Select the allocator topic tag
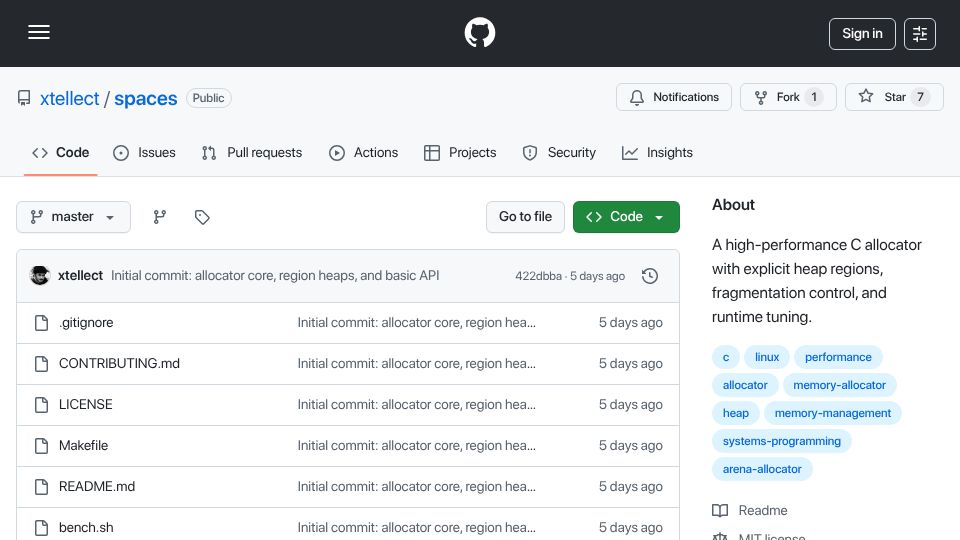Screen dimensions: 960x540 (745, 385)
